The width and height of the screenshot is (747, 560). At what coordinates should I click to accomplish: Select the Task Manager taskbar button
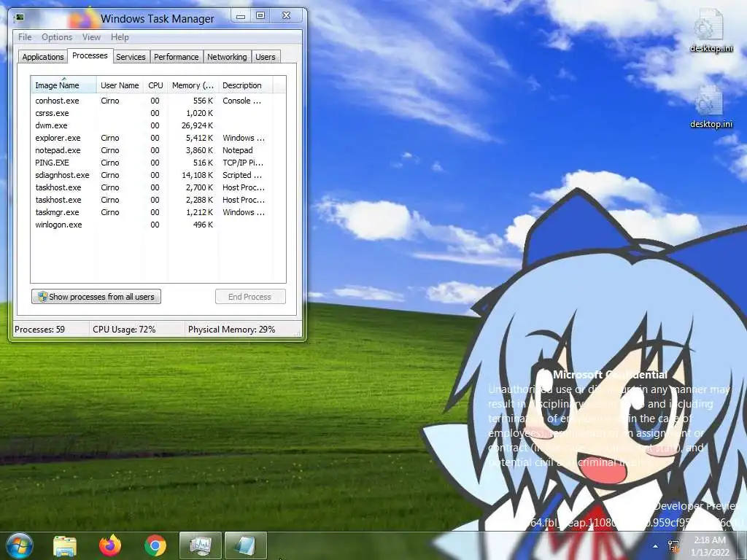(x=200, y=545)
